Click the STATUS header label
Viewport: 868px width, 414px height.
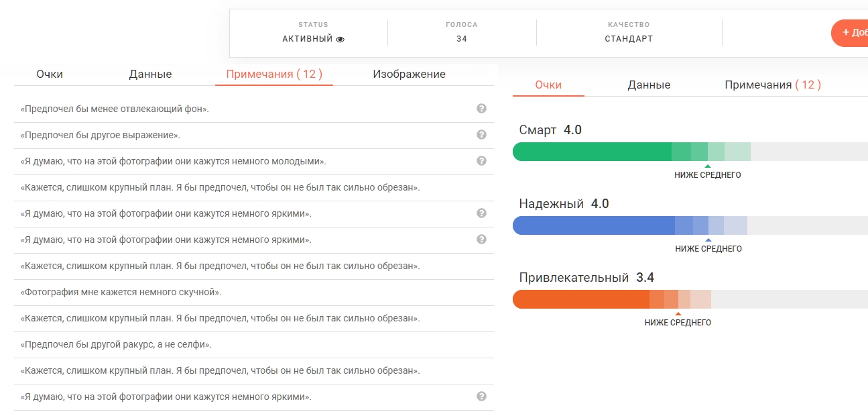point(313,25)
